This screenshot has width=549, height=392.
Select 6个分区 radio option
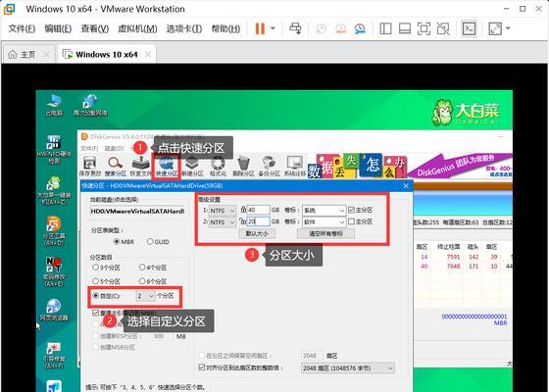click(142, 281)
